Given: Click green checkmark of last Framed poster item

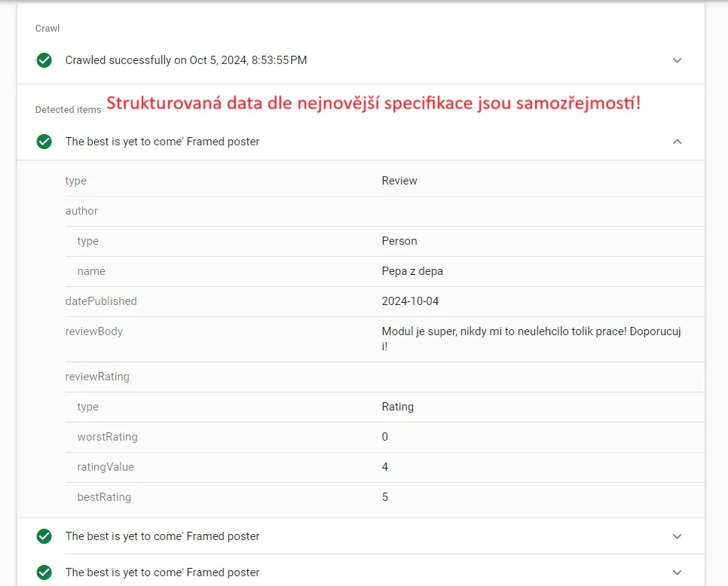Looking at the screenshot, I should pos(44,572).
